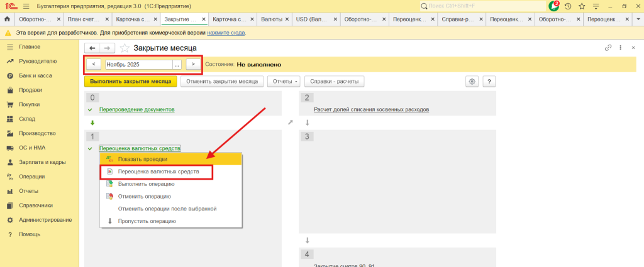The image size is (644, 267).
Task: Open the form's three-dot more menu
Action: 620,48
